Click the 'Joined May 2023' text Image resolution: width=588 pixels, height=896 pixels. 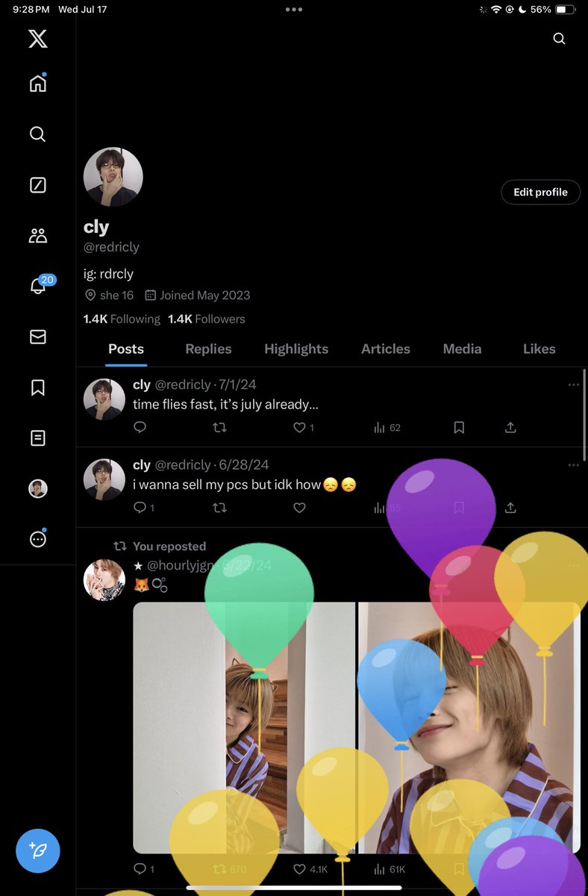point(204,295)
